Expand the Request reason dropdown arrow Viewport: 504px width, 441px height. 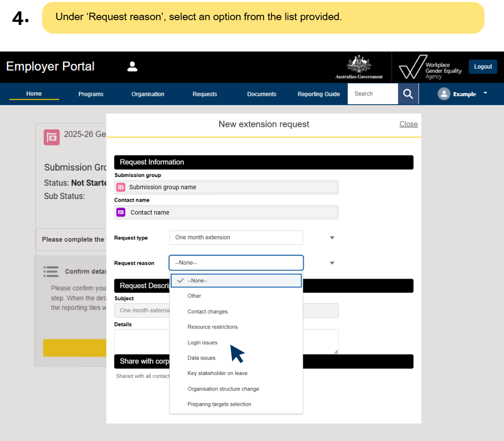click(332, 263)
